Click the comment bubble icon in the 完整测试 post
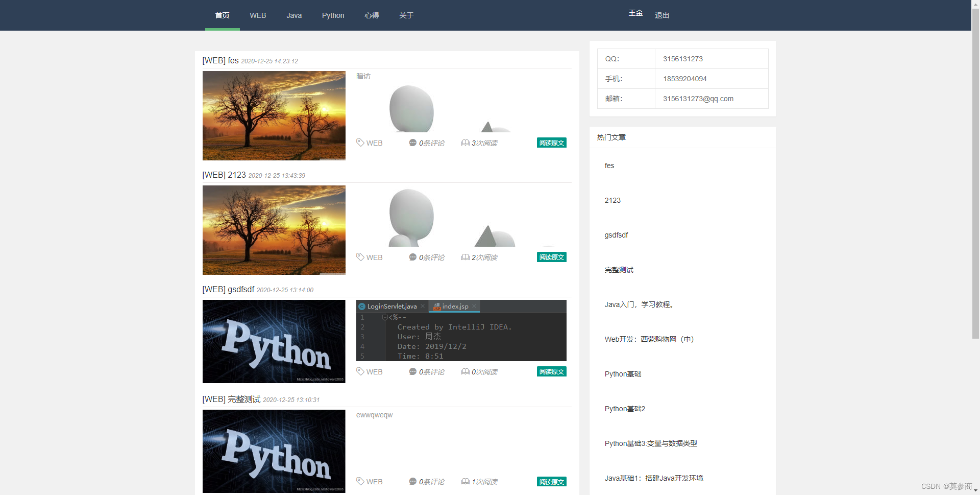980x495 pixels. pos(413,481)
